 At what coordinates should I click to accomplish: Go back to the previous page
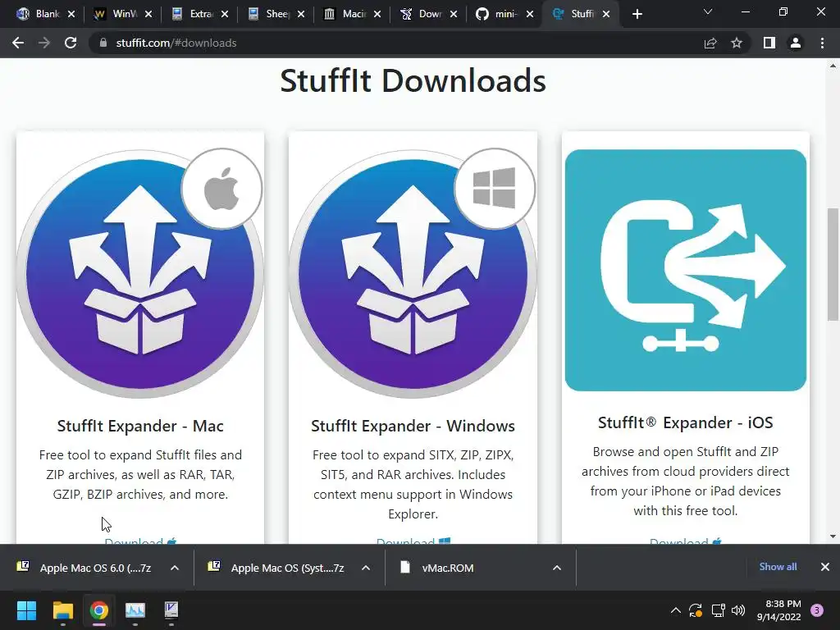tap(18, 43)
